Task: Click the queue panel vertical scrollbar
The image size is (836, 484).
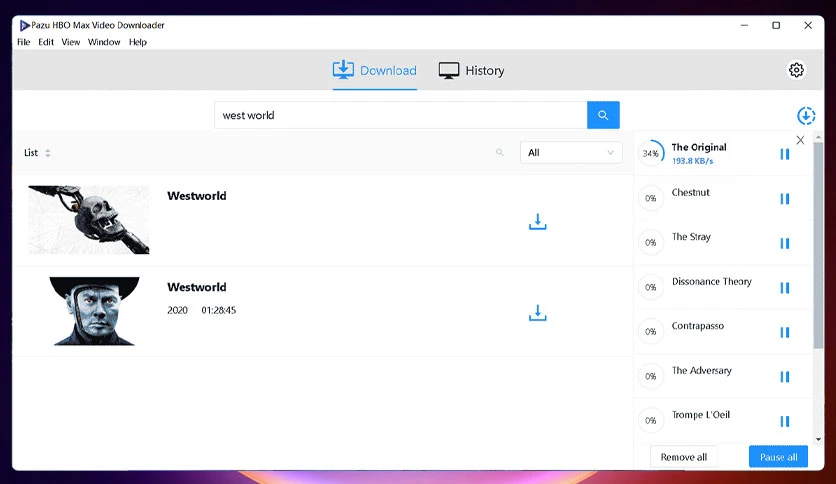Action: pos(818,245)
